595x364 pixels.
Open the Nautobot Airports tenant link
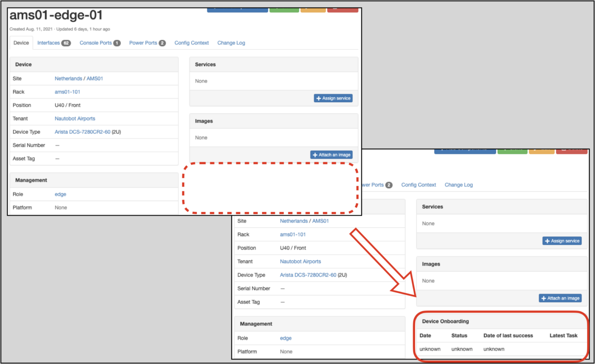pos(75,118)
